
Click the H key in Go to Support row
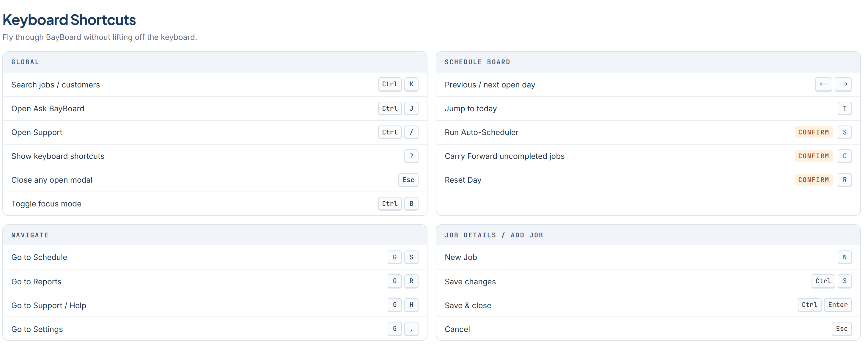[x=411, y=305]
